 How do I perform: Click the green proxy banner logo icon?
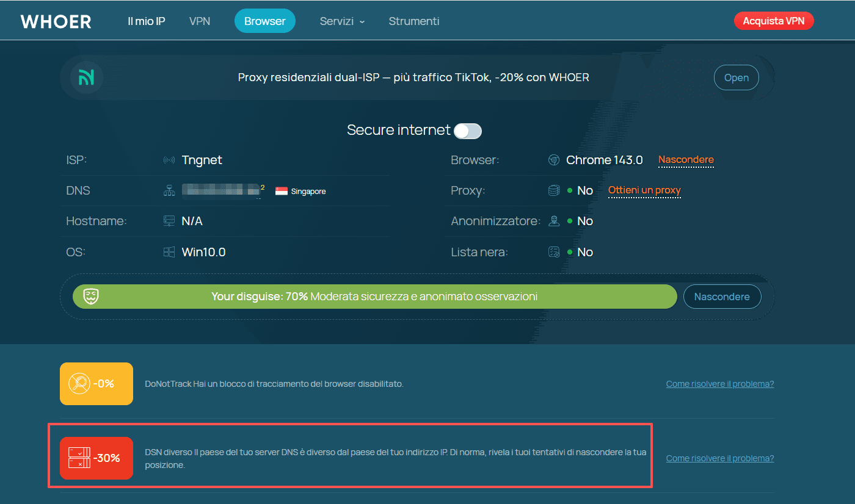86,77
